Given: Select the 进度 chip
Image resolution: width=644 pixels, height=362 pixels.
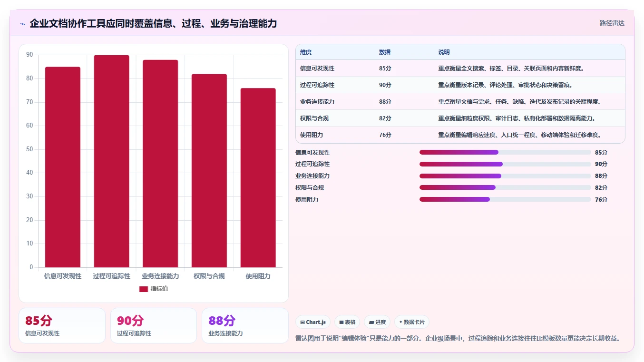Looking at the screenshot, I should [x=377, y=322].
